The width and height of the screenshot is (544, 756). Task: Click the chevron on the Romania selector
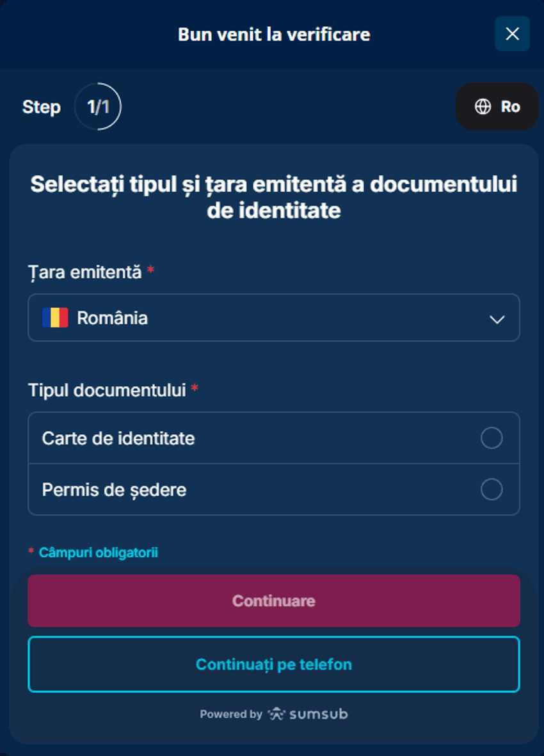pyautogui.click(x=496, y=317)
